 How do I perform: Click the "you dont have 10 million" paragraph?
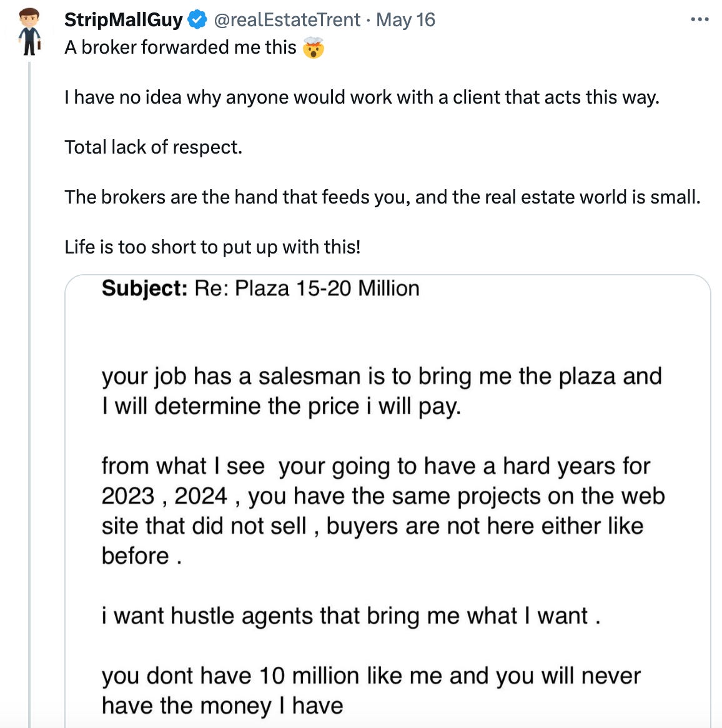[x=371, y=691]
